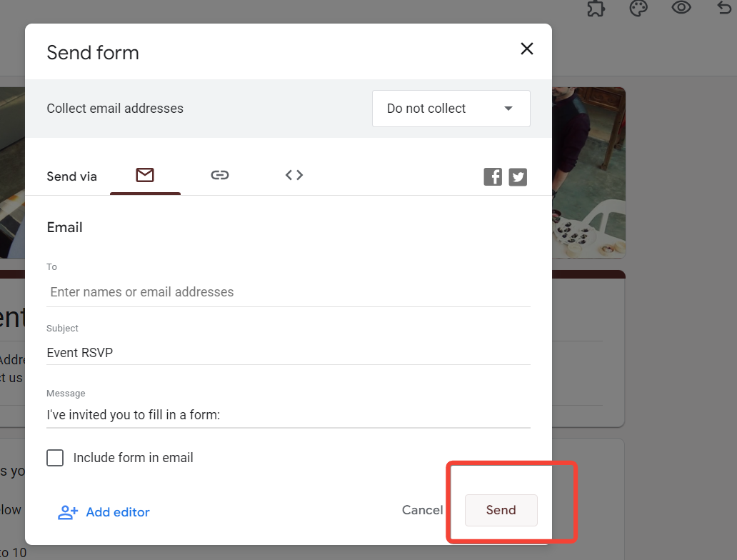This screenshot has height=560, width=737.
Task: Click the Collect email addresses label
Action: click(x=115, y=109)
